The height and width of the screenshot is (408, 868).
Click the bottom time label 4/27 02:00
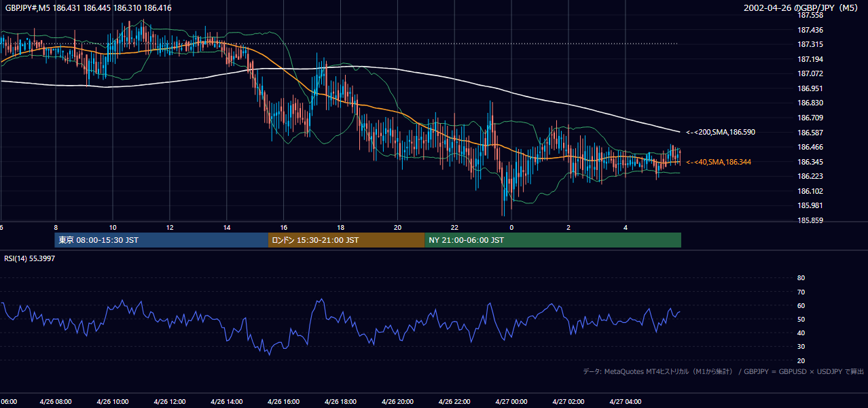pos(568,402)
